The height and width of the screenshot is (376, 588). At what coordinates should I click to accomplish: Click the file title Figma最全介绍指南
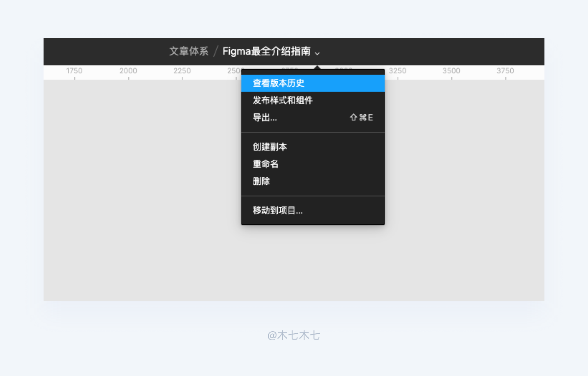point(266,51)
